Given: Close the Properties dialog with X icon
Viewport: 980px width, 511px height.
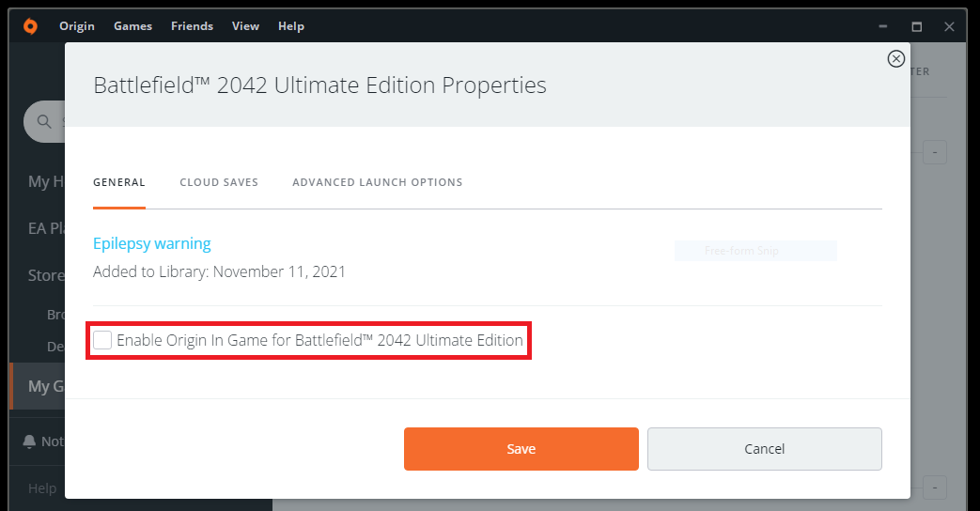Looking at the screenshot, I should tap(895, 59).
